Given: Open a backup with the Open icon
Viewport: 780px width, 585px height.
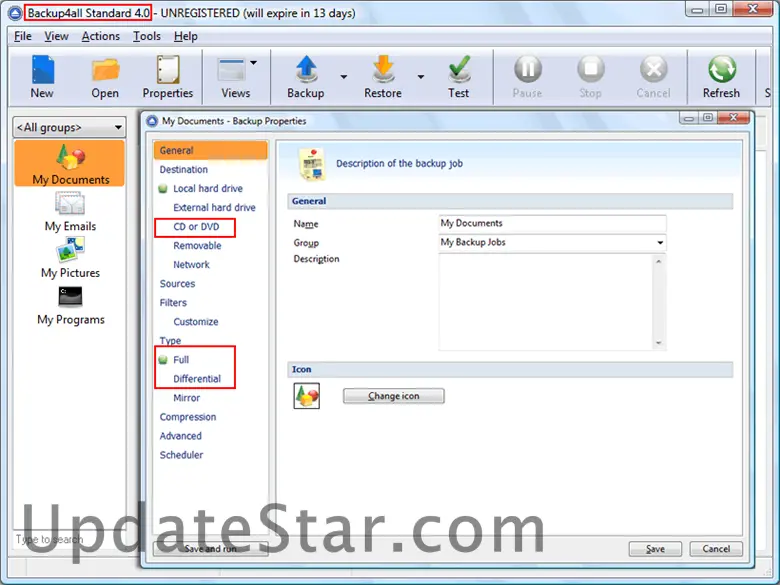Looking at the screenshot, I should pyautogui.click(x=105, y=70).
